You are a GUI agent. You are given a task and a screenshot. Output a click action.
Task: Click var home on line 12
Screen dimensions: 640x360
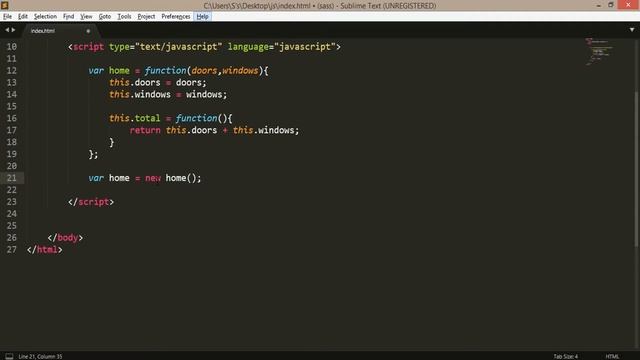coord(109,71)
